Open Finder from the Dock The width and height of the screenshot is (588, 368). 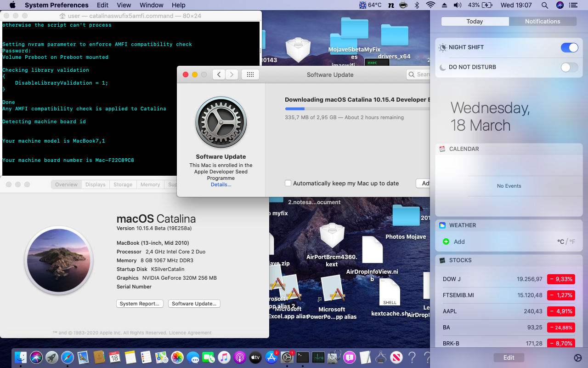(21, 357)
